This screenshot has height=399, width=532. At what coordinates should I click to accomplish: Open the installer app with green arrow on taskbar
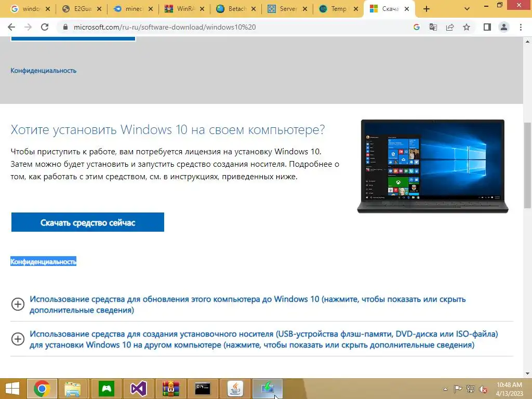(268, 389)
